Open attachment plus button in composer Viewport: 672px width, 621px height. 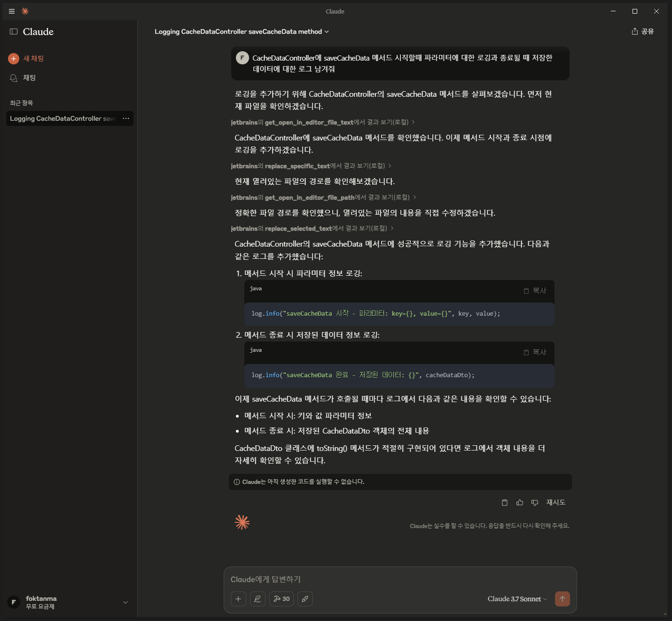coord(238,599)
